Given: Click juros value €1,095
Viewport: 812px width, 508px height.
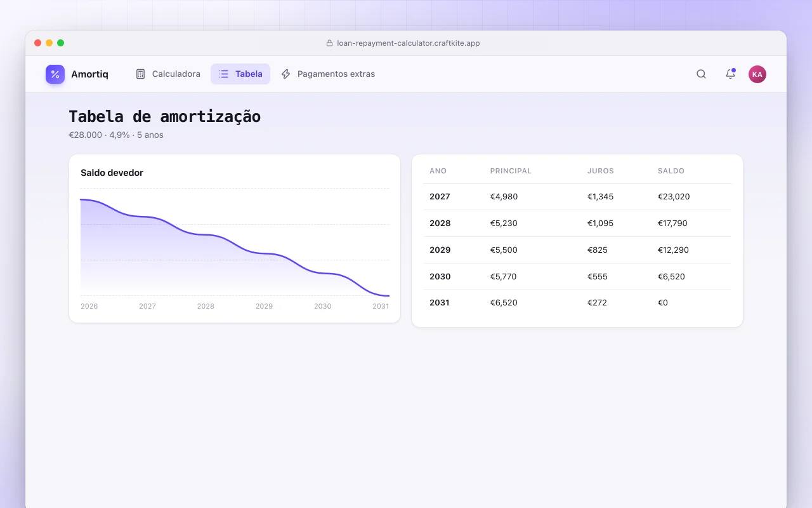Looking at the screenshot, I should pos(600,224).
